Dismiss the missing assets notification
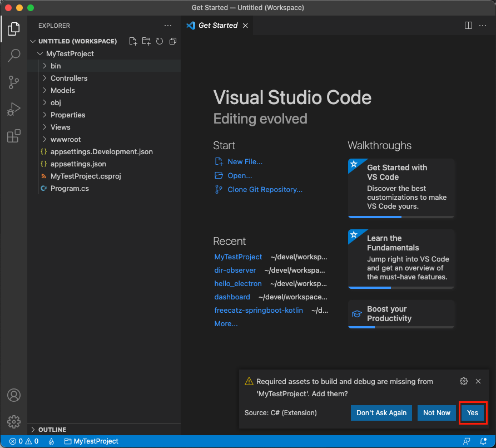The image size is (496, 448). click(x=478, y=381)
